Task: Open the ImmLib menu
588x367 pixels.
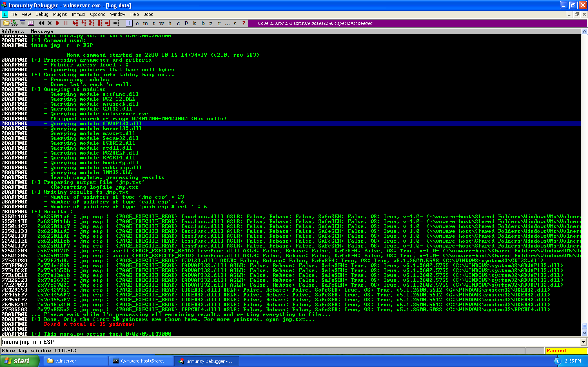Action: pyautogui.click(x=78, y=14)
